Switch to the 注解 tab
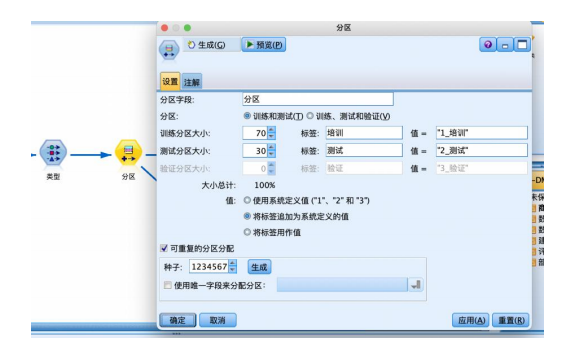 192,82
